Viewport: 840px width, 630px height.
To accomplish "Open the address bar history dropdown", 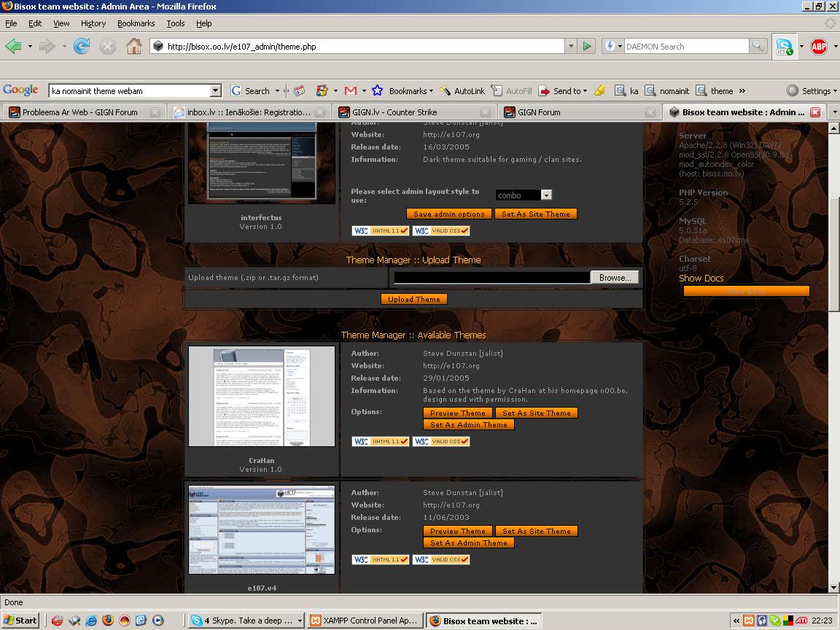I will coord(571,47).
